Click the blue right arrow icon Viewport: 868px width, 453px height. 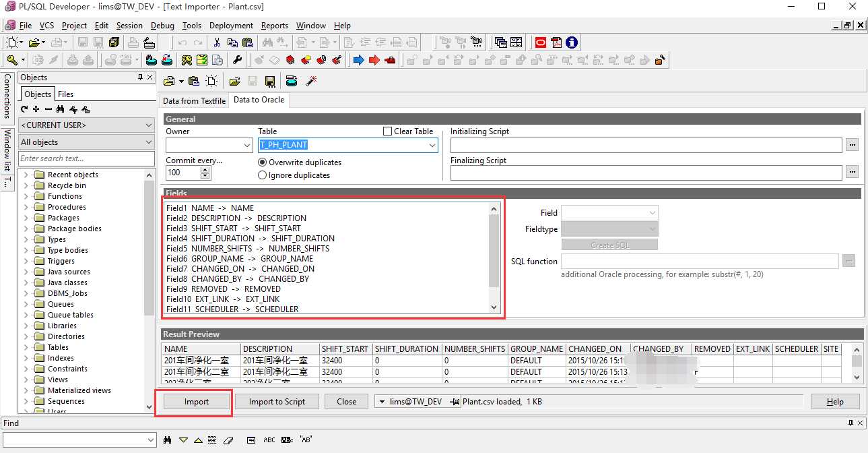tap(358, 60)
